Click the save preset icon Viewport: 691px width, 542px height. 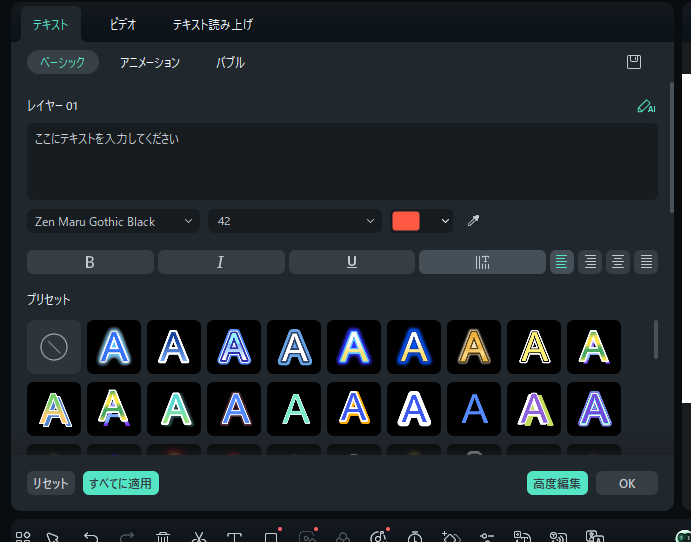pyautogui.click(x=633, y=62)
